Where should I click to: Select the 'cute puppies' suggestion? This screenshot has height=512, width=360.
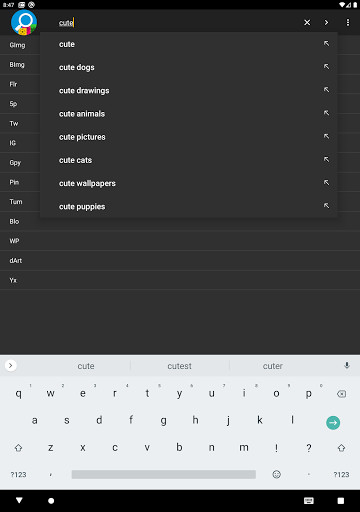189,206
